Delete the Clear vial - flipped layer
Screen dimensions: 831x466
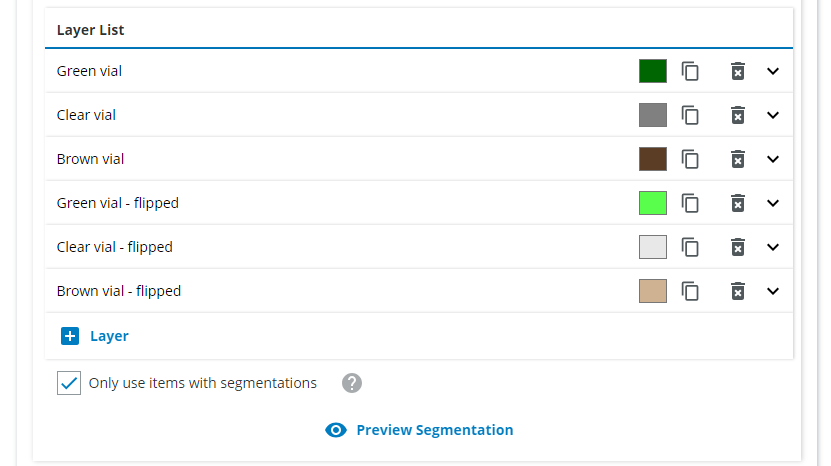[738, 247]
